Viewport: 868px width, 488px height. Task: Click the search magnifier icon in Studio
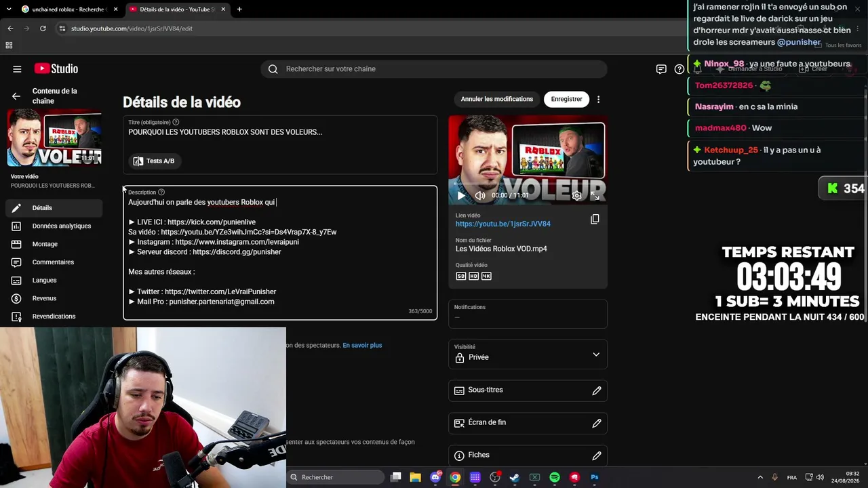click(x=273, y=69)
